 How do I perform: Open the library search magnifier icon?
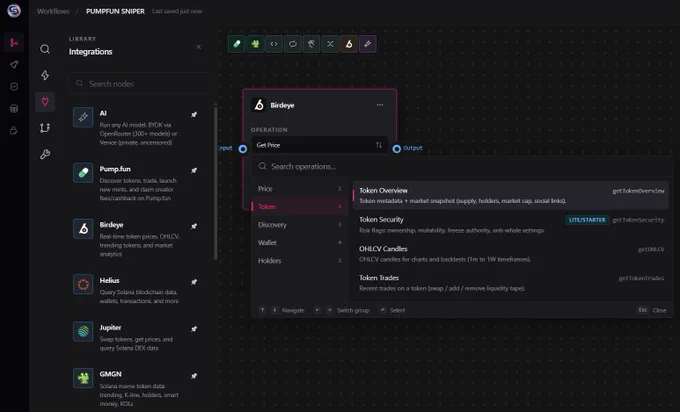point(45,49)
